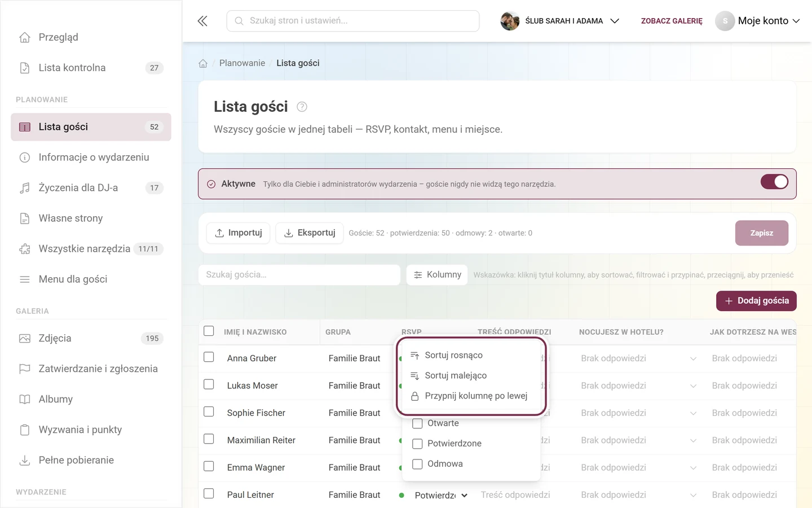Click the picture icon for Zdjęcia

coord(25,339)
